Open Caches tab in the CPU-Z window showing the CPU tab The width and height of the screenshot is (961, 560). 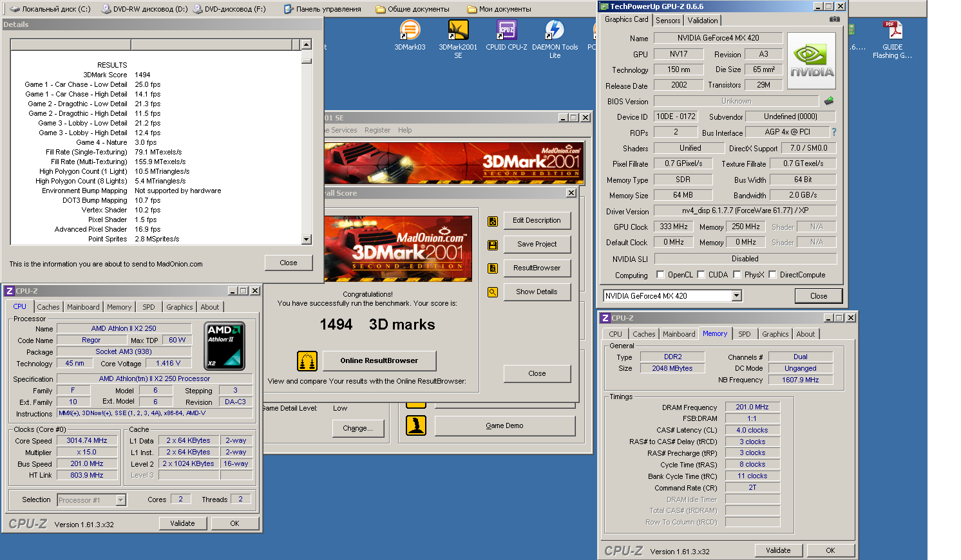(48, 307)
